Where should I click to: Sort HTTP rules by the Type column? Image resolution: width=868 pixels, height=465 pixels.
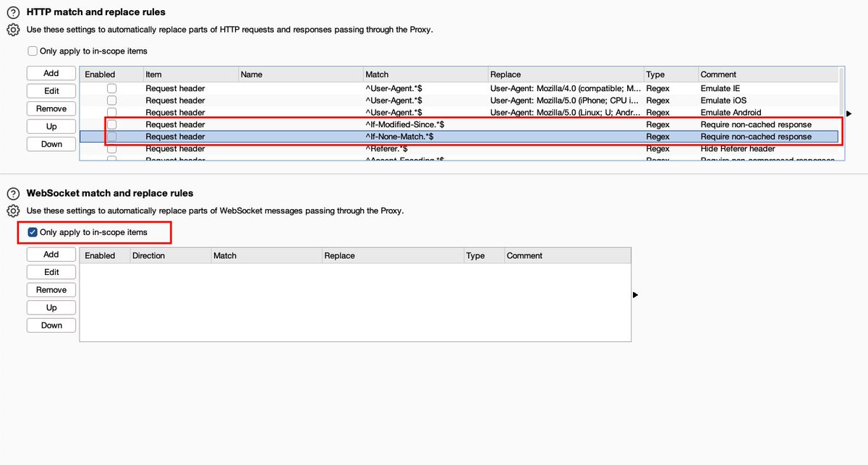click(x=670, y=74)
